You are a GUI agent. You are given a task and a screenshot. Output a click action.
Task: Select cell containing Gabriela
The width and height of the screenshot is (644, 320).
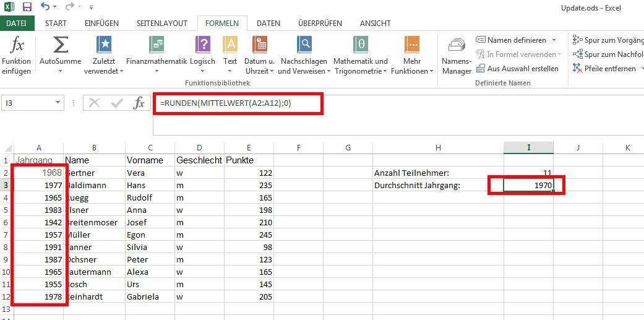tap(150, 296)
